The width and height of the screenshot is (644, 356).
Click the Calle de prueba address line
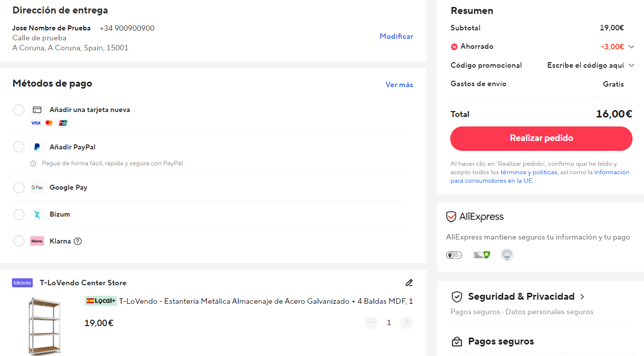[39, 38]
